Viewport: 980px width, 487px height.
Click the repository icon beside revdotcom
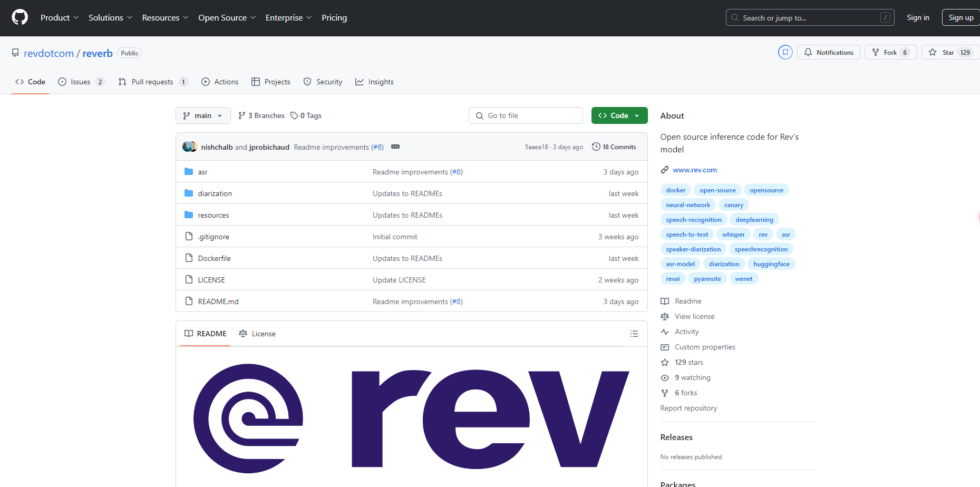[x=15, y=53]
